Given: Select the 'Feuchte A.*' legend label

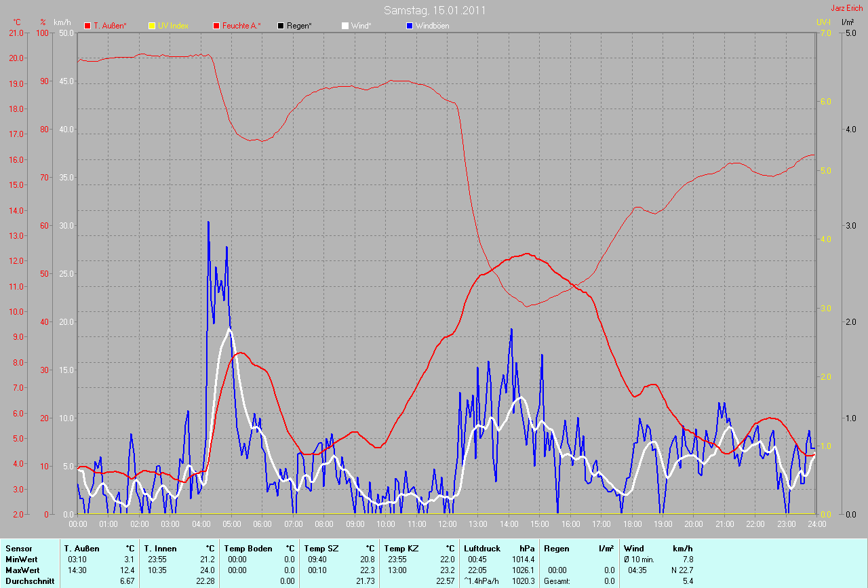Looking at the screenshot, I should [242, 26].
